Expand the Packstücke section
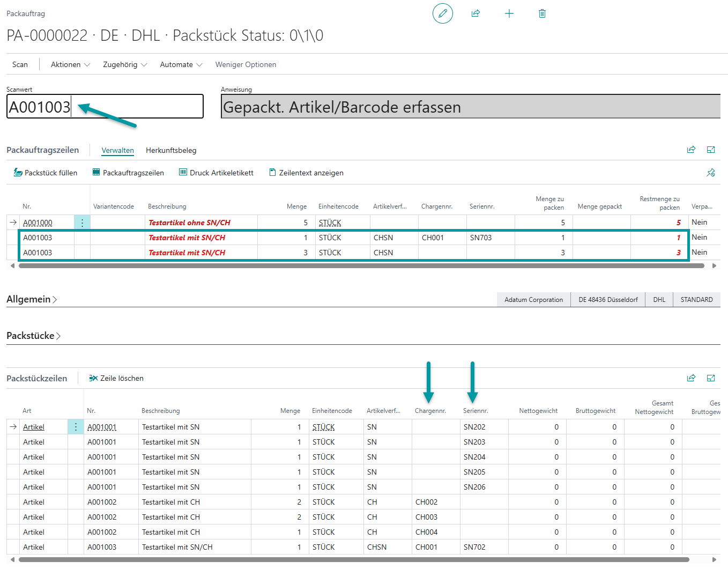The width and height of the screenshot is (728, 569). (x=33, y=336)
